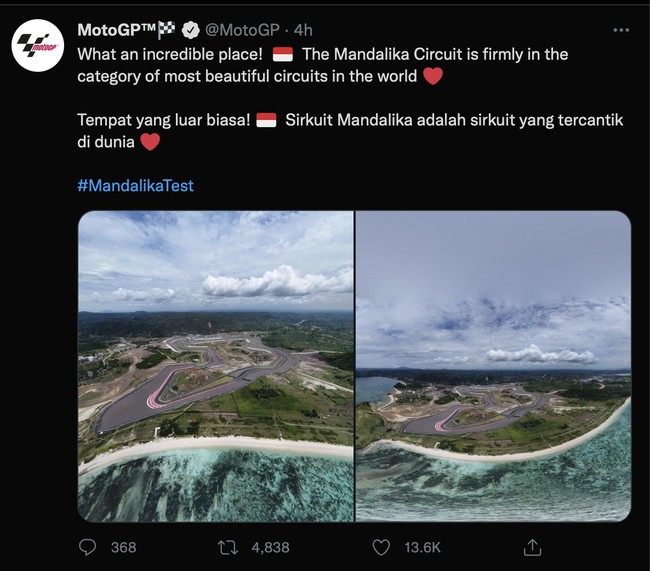The image size is (650, 571).
Task: Click the Indonesian text "Tempat yang luar biasa"
Action: [x=162, y=120]
